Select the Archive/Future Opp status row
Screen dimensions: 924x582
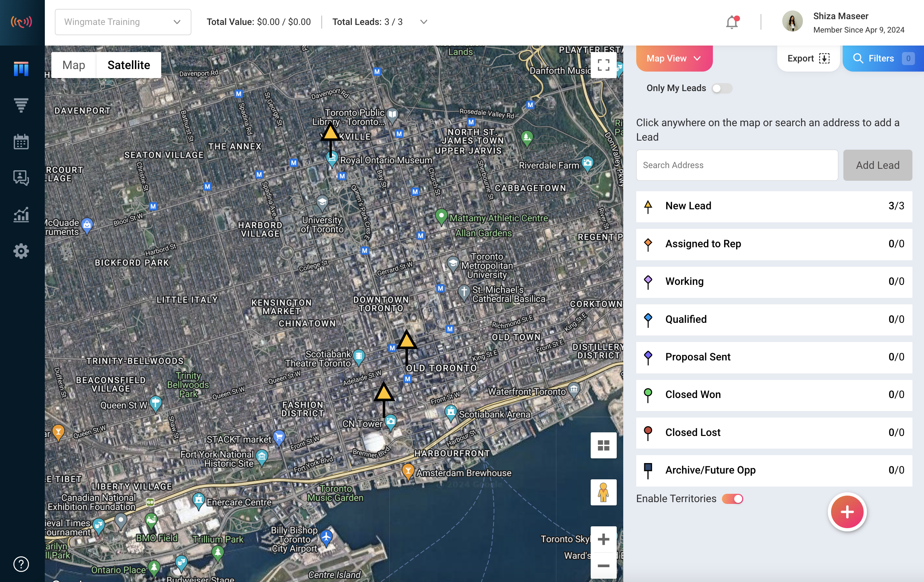point(774,470)
